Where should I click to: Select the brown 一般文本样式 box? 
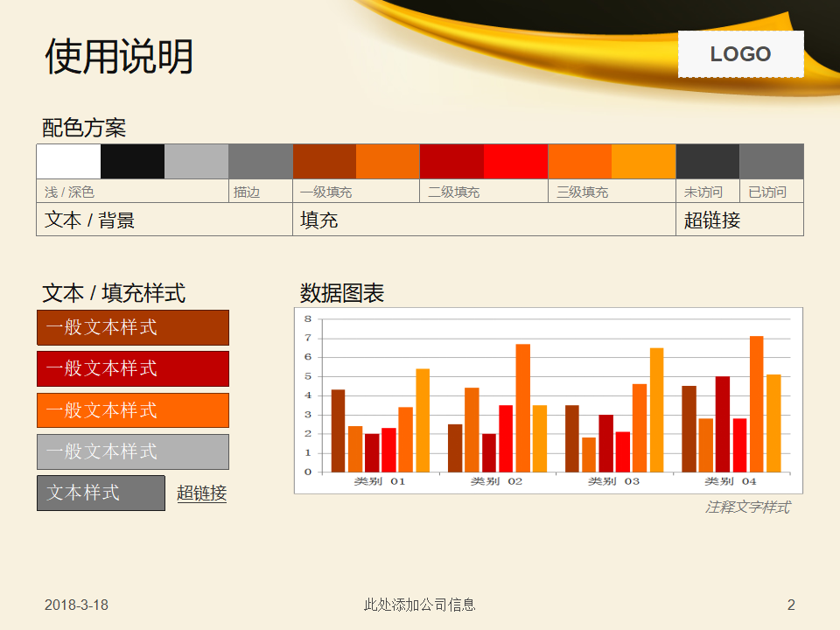pos(132,327)
